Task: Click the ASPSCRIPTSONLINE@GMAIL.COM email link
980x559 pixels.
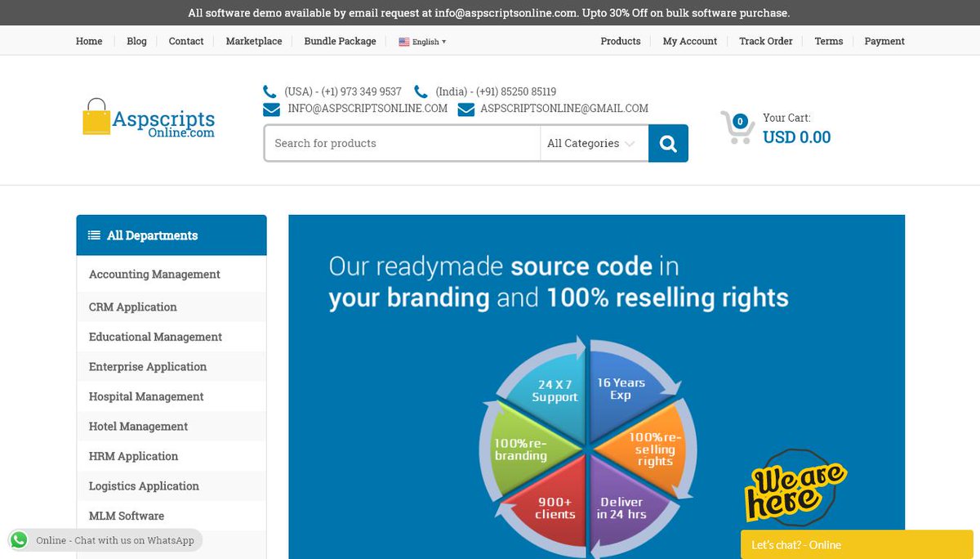Action: [564, 108]
